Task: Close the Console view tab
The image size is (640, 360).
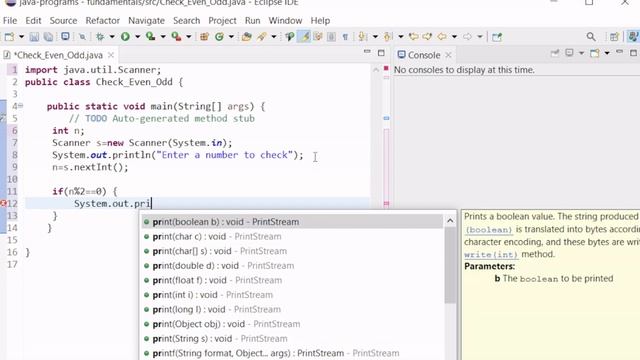Action: coord(448,55)
